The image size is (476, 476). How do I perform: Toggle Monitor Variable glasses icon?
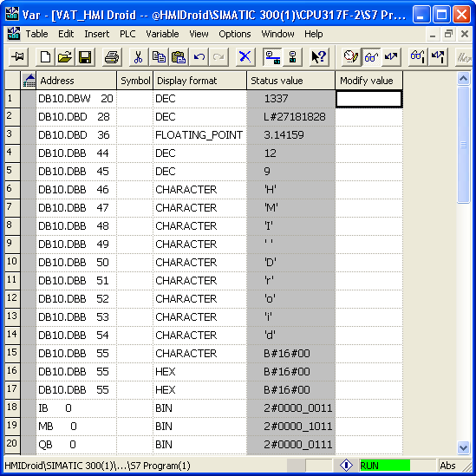point(371,56)
